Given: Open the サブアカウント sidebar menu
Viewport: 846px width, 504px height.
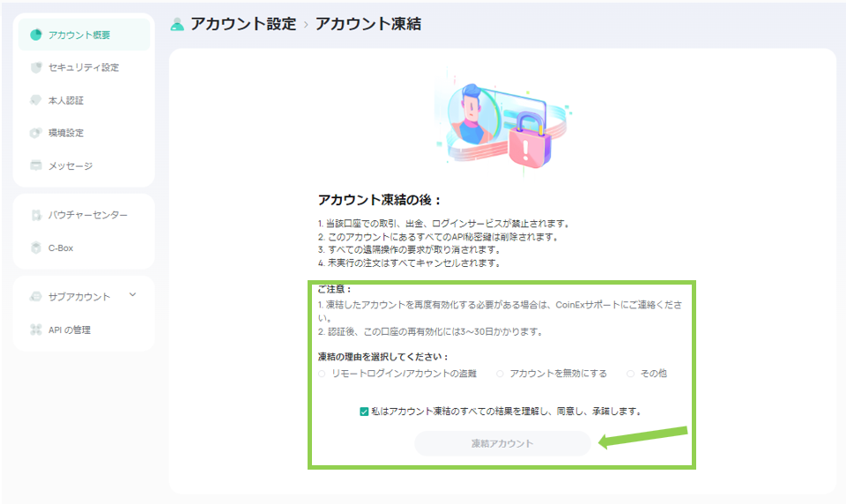Looking at the screenshot, I should [x=79, y=297].
